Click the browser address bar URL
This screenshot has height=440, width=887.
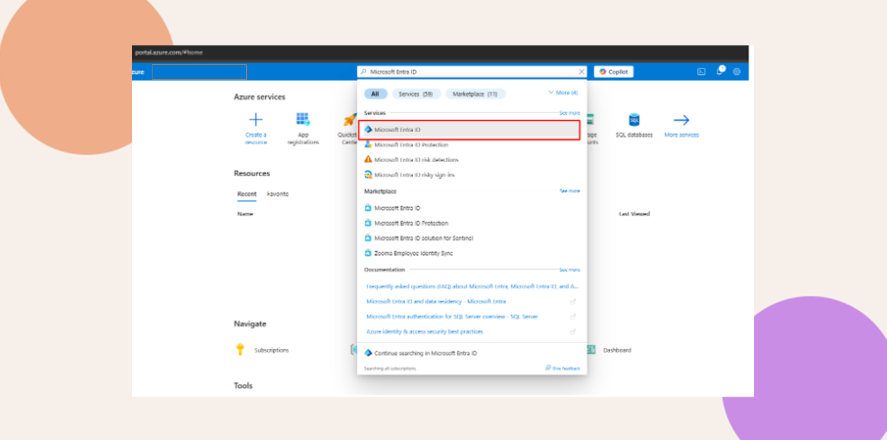169,53
